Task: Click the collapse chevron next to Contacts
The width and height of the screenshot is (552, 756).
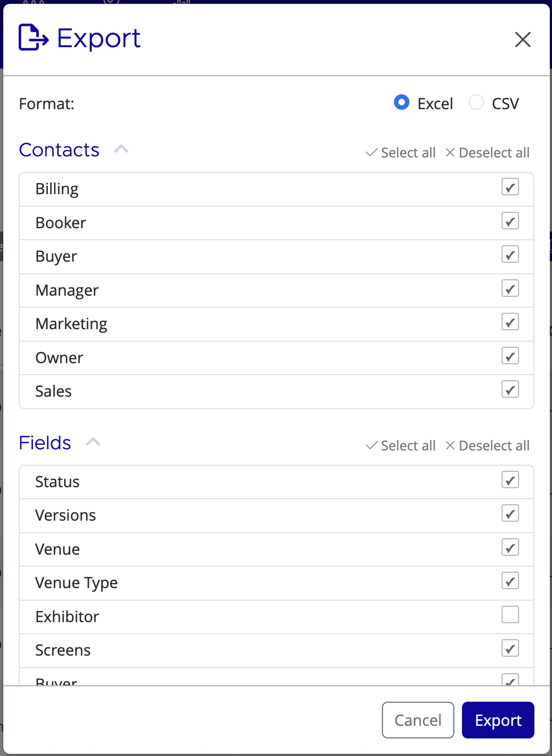Action: [x=121, y=149]
